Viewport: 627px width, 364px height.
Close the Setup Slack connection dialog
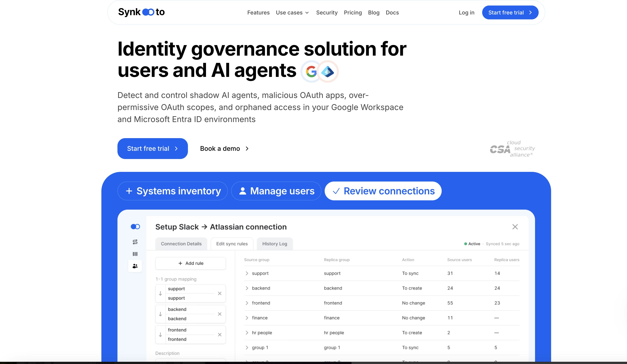coord(515,227)
